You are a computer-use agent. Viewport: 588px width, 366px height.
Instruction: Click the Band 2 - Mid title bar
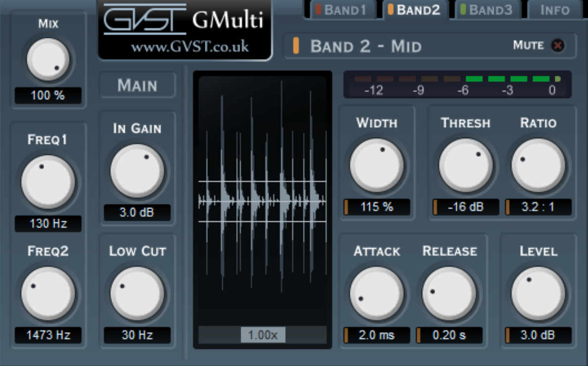click(x=430, y=46)
